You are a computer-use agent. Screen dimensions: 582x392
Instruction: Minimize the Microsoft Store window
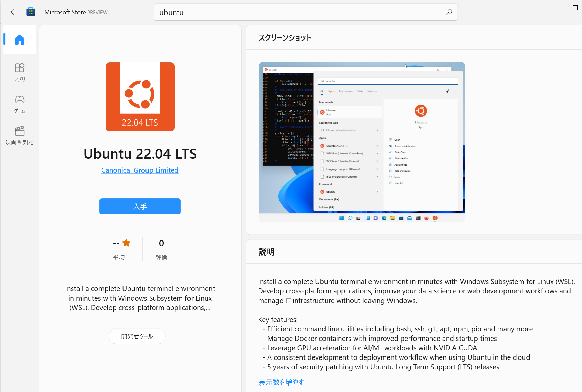click(x=552, y=8)
